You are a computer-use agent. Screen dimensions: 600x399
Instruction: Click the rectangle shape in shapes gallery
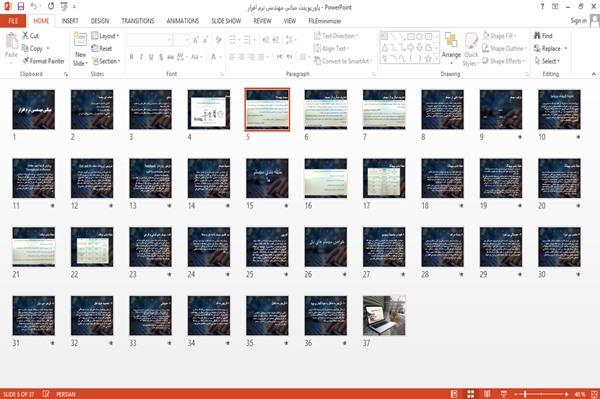pos(411,37)
